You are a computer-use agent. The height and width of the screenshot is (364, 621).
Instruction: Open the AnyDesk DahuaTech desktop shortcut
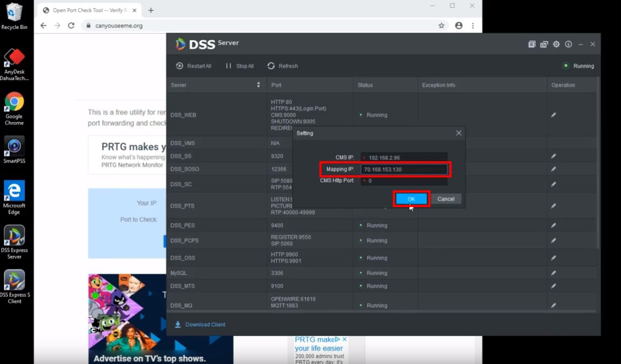click(x=14, y=65)
